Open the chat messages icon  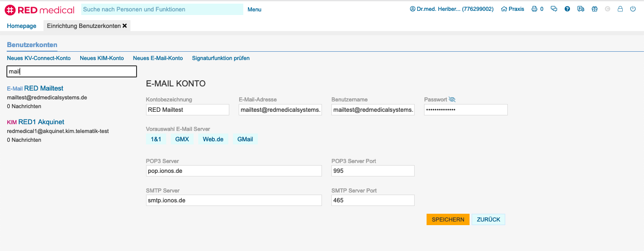click(554, 9)
